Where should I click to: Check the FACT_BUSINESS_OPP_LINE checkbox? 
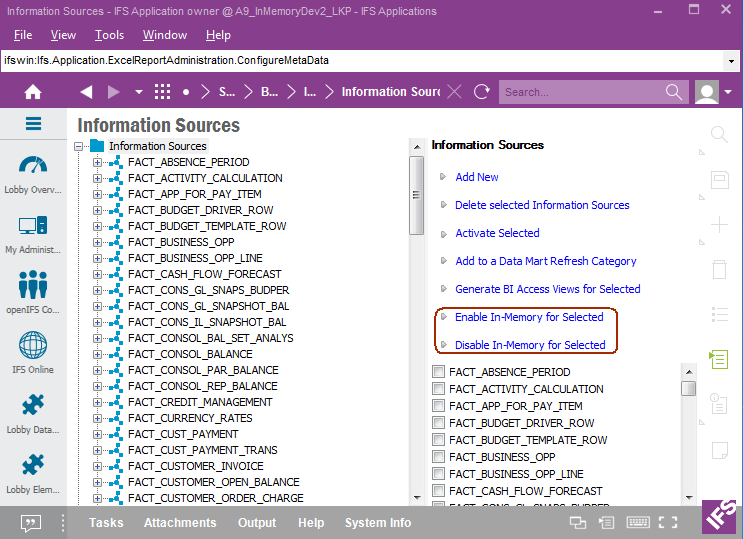point(438,474)
